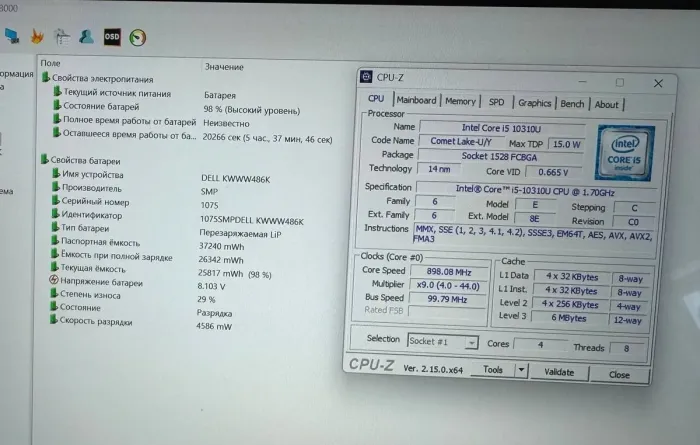This screenshot has height=445, width=700.
Task: Select the Текущая ёмкость row
Action: (x=160, y=271)
